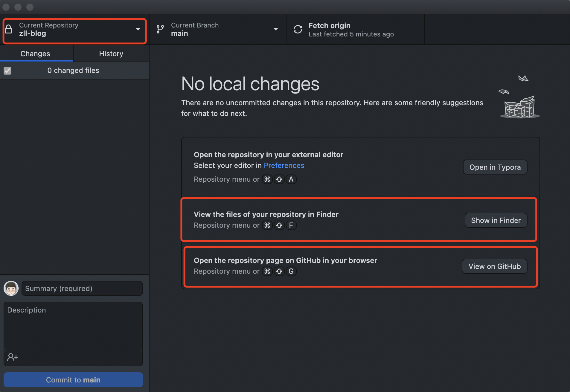Click the '0 changed files' label
Viewport: 570px width, 392px height.
73,71
